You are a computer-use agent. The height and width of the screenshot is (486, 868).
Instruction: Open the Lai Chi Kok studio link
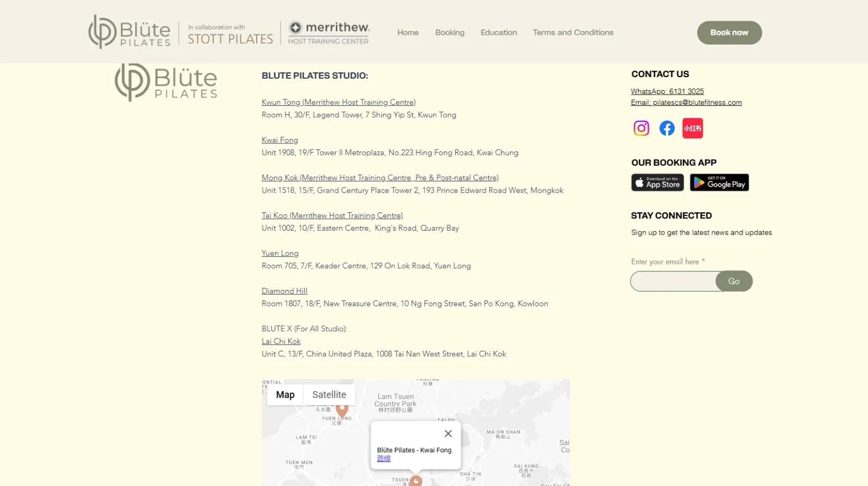point(281,341)
